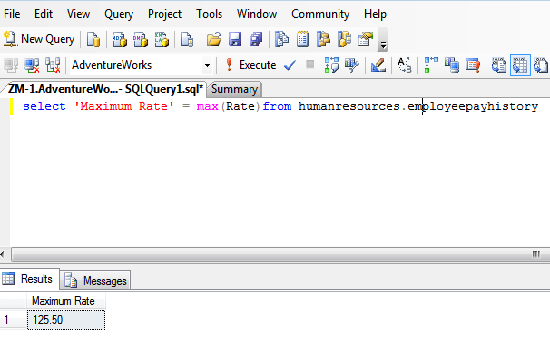This screenshot has height=361, width=550.
Task: Switch to the Summary document tab
Action: tap(234, 89)
